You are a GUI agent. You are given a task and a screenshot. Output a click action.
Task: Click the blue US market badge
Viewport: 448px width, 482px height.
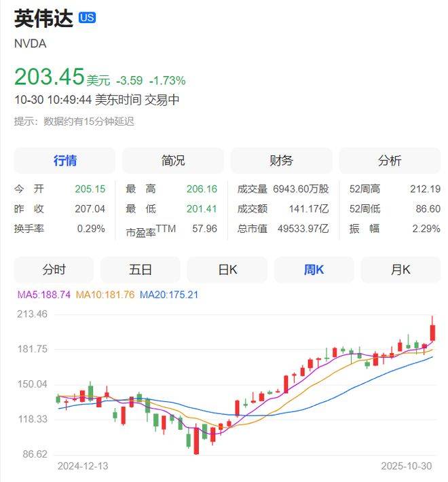pyautogui.click(x=87, y=18)
